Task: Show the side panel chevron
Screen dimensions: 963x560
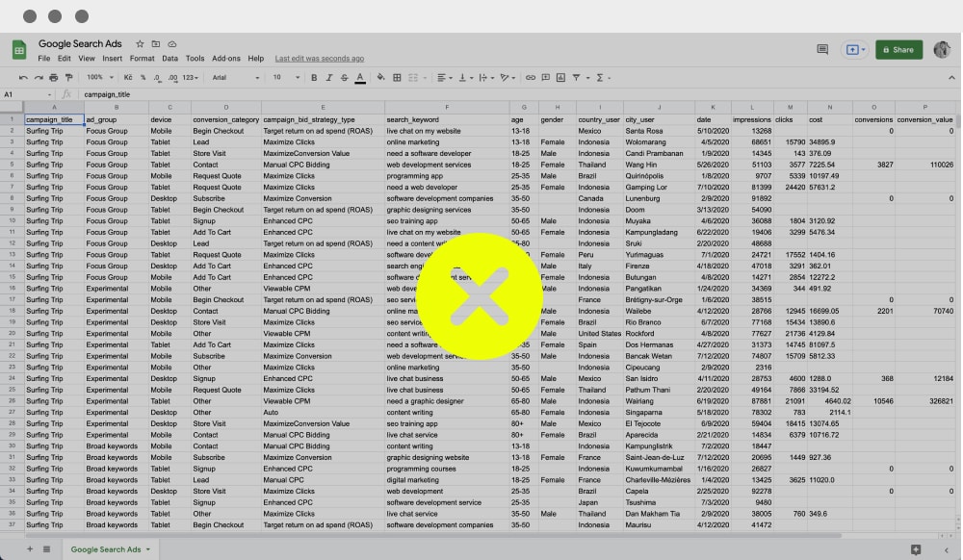Action: [x=947, y=549]
